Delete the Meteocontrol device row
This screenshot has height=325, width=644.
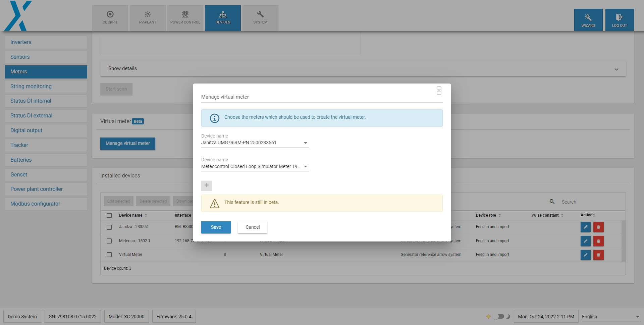click(x=598, y=241)
